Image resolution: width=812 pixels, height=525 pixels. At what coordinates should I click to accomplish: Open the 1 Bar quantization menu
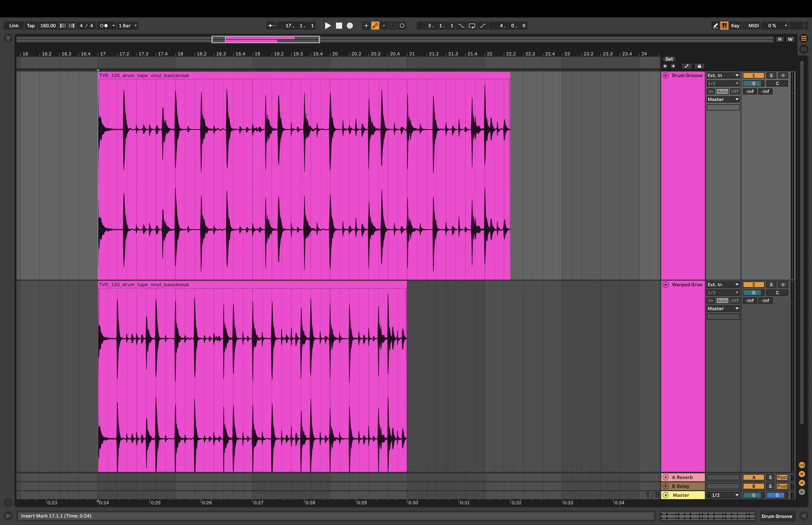(127, 26)
